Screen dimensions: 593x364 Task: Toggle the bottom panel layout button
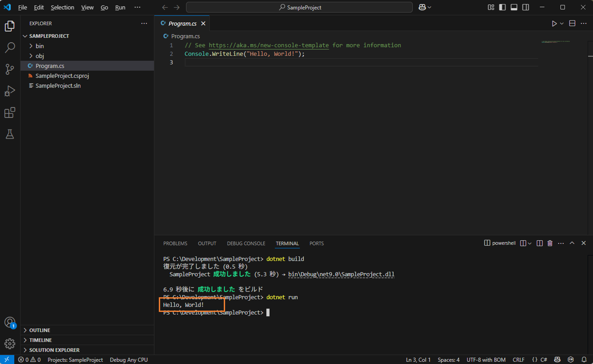point(514,8)
